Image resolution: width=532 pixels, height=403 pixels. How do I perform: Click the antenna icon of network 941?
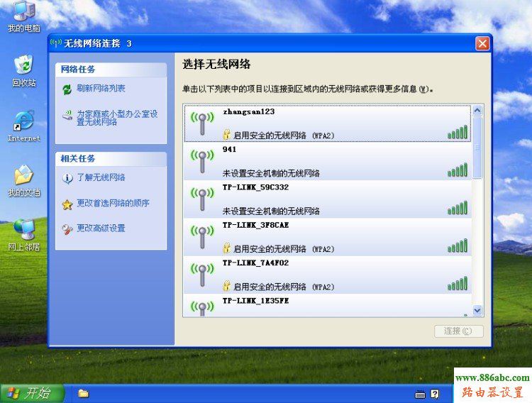202,162
